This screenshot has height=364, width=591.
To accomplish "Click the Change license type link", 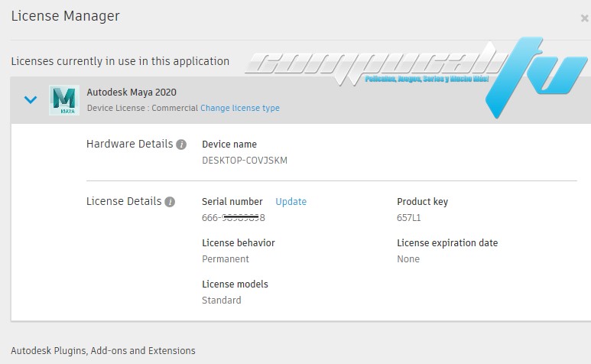I will click(x=240, y=109).
